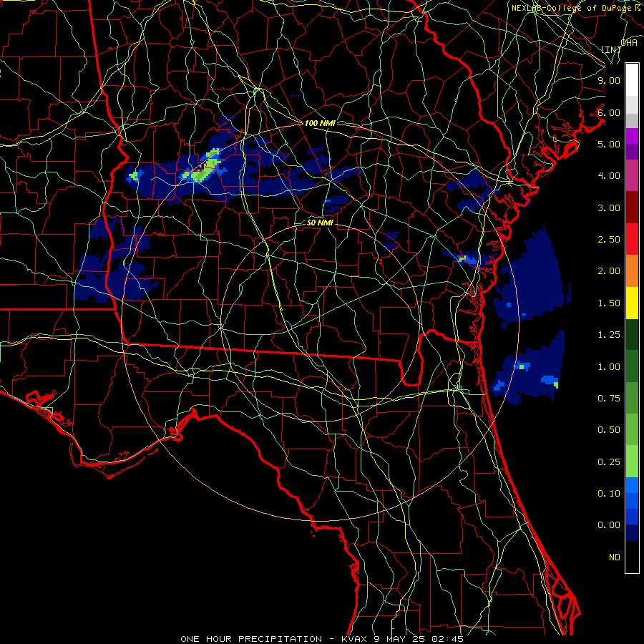Image resolution: width=644 pixels, height=644 pixels.
Task: Click the 6.00 legend value
Action: click(x=609, y=112)
